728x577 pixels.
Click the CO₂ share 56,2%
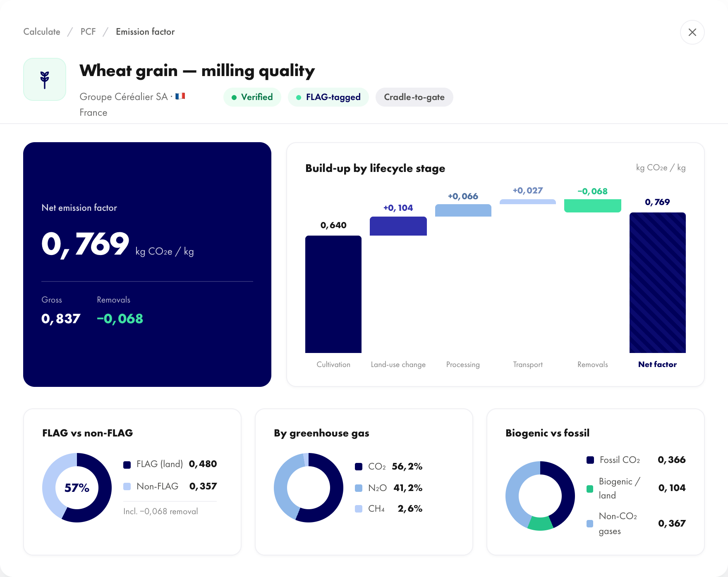pyautogui.click(x=407, y=467)
